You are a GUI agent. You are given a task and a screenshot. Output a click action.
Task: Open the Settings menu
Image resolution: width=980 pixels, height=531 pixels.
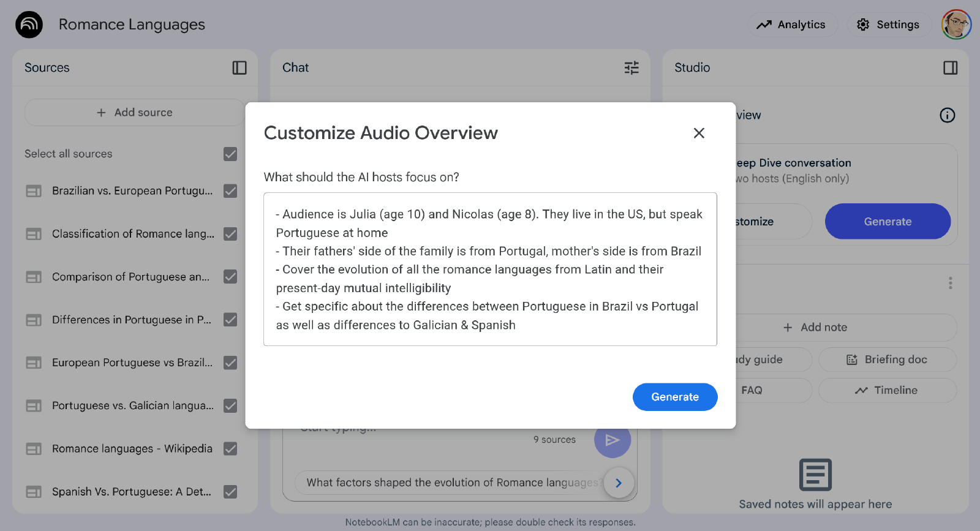(888, 24)
